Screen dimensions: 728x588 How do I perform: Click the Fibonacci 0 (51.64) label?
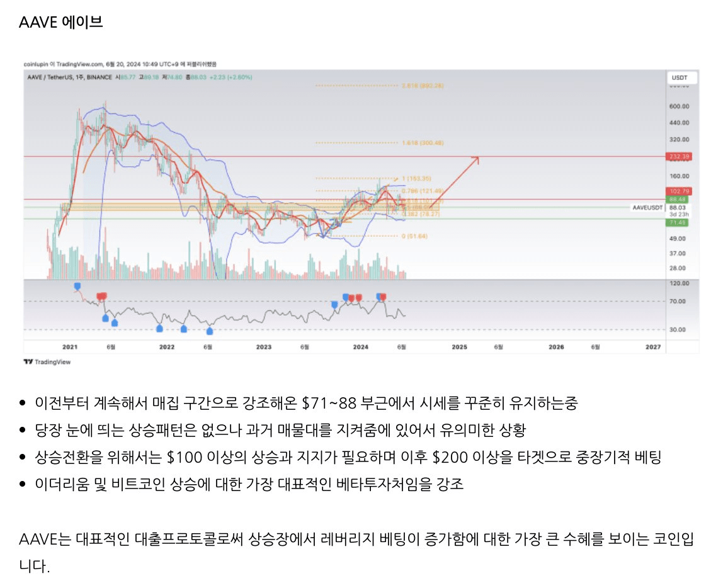pyautogui.click(x=414, y=236)
